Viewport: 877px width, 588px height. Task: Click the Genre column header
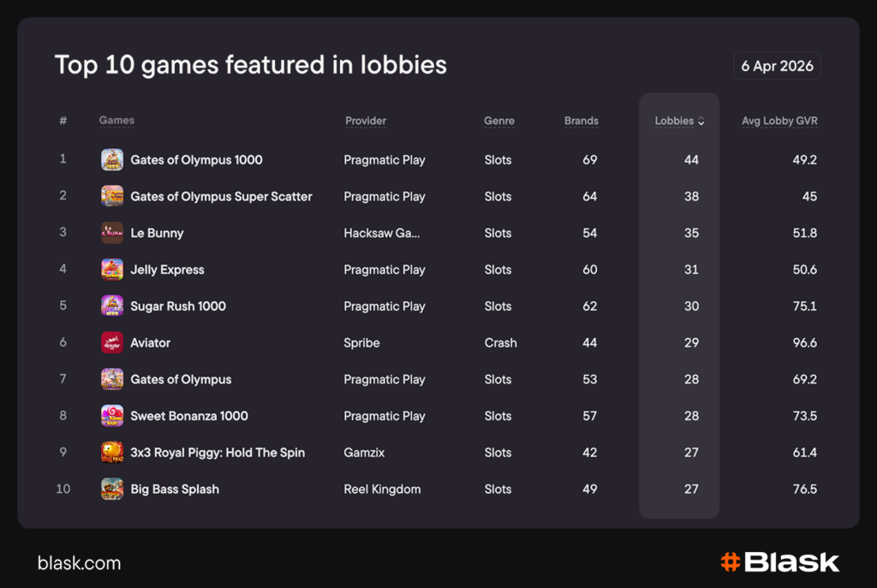(x=498, y=121)
